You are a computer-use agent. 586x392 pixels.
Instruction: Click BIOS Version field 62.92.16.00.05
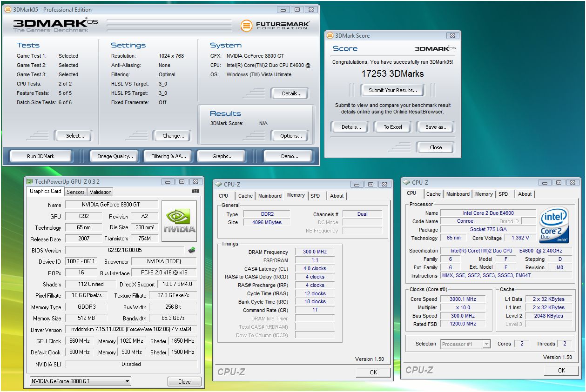click(124, 250)
